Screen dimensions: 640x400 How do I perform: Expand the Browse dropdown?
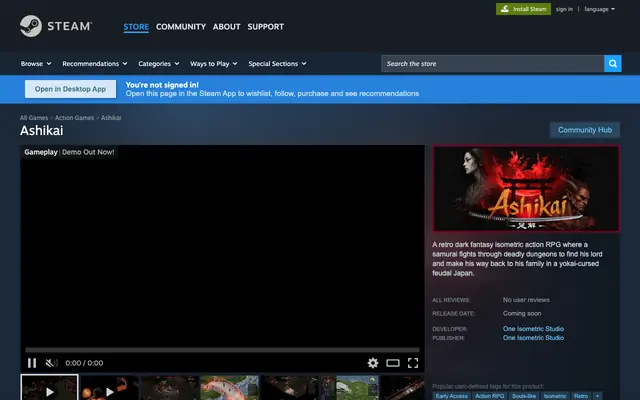[x=36, y=64]
